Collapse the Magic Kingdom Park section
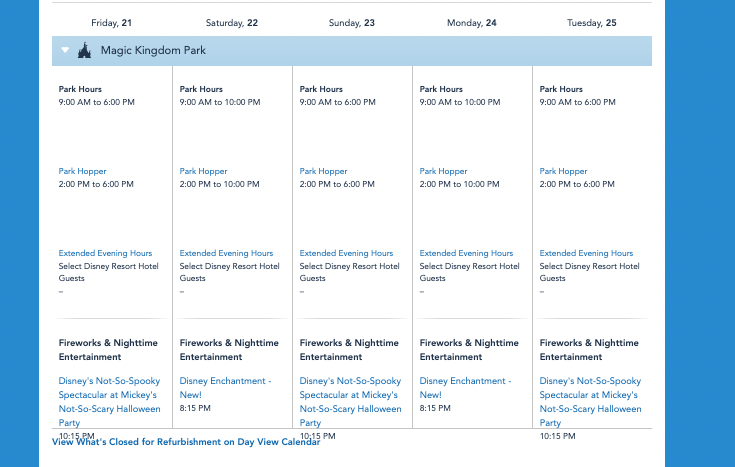 pyautogui.click(x=65, y=50)
